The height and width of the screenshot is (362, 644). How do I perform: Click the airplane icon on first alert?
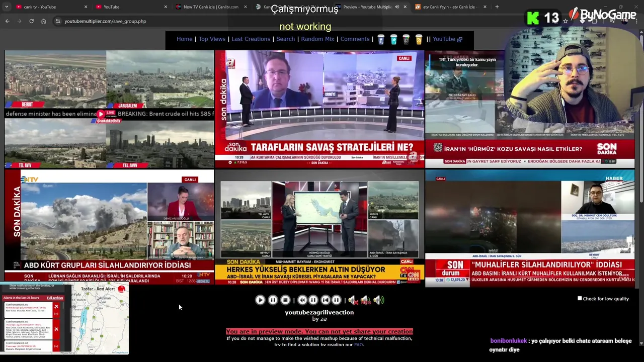[56, 307]
